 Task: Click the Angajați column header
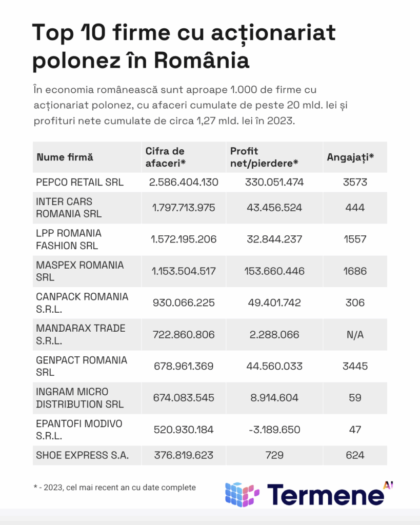pyautogui.click(x=350, y=157)
